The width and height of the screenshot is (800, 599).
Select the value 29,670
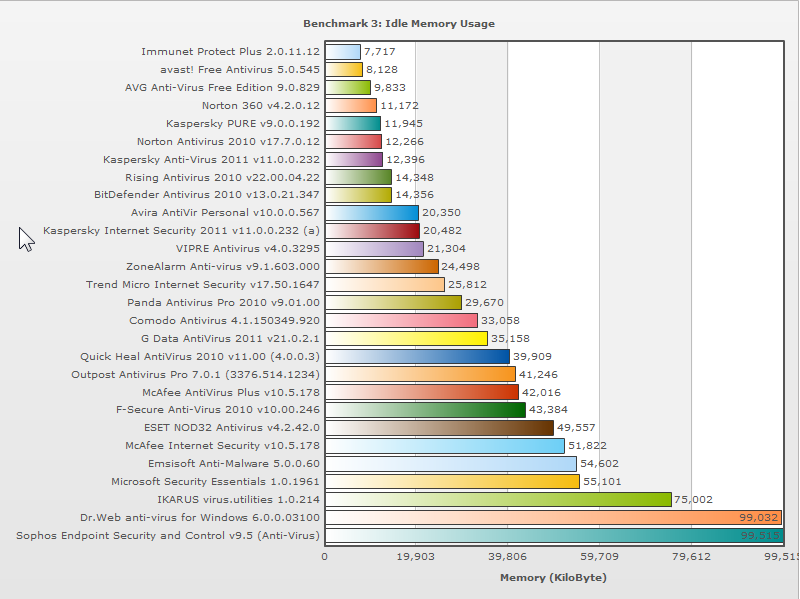484,303
